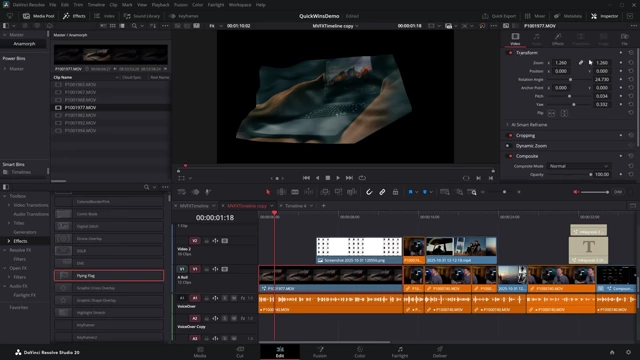
Task: Click zoom link chain in Transform
Action: (x=580, y=62)
